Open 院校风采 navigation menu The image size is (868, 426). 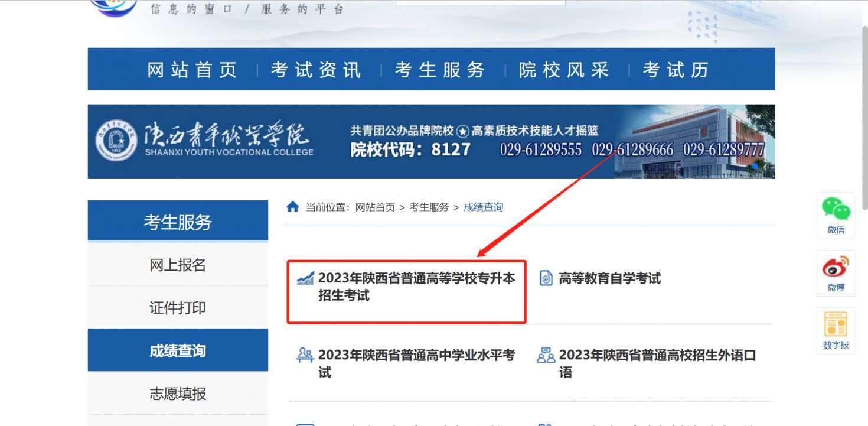click(x=564, y=70)
